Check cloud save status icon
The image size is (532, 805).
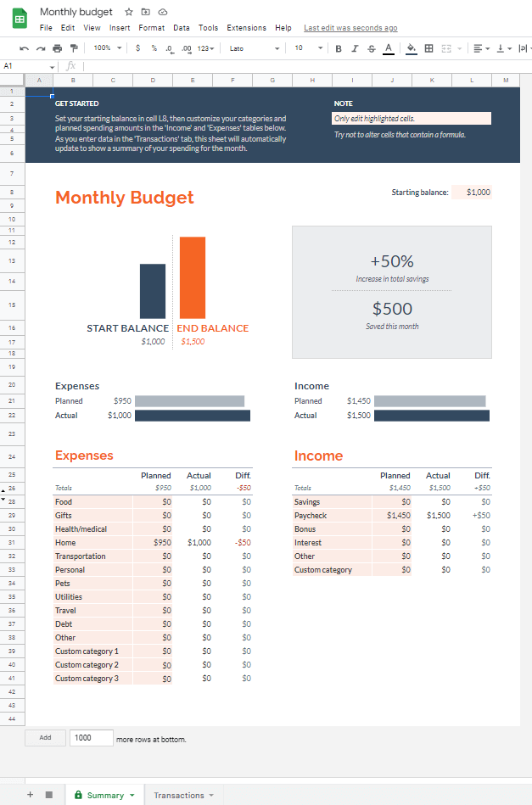163,12
